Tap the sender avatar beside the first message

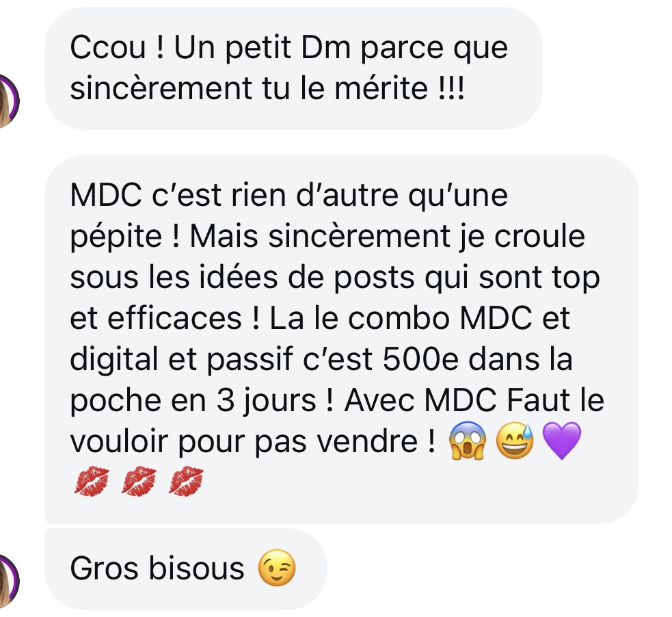[9, 101]
